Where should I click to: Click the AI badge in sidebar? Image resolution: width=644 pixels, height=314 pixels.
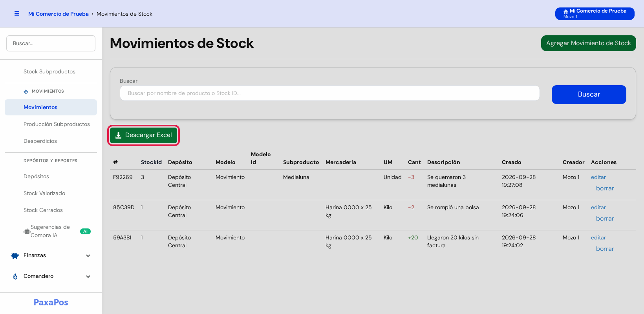pyautogui.click(x=85, y=231)
